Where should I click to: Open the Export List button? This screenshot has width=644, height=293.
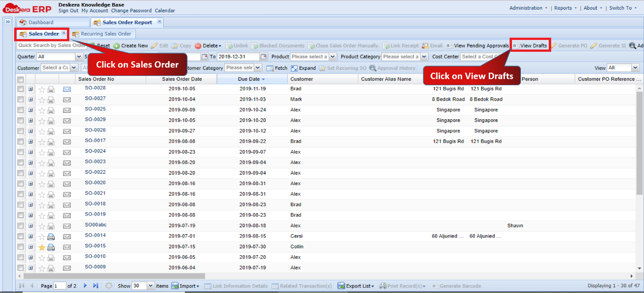[x=356, y=286]
